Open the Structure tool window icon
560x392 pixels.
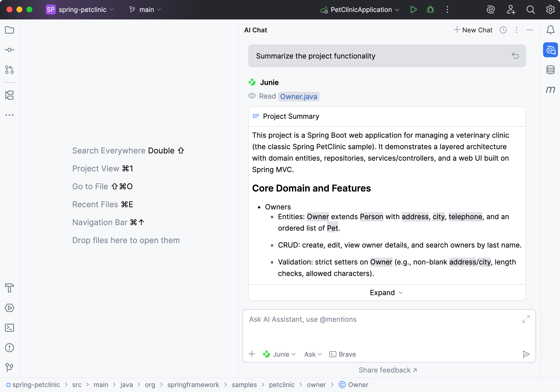(x=9, y=95)
